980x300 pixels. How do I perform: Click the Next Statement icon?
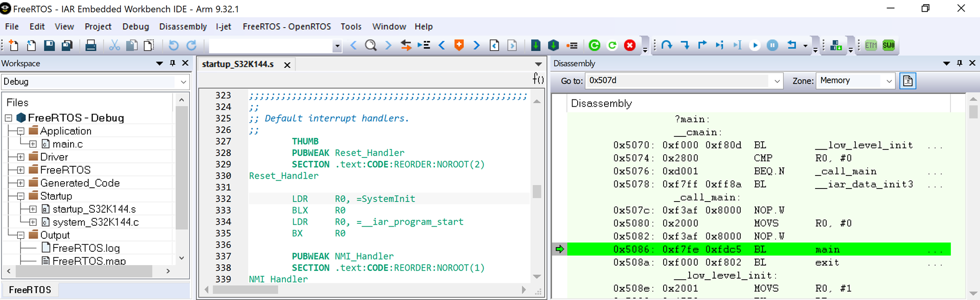pyautogui.click(x=720, y=45)
